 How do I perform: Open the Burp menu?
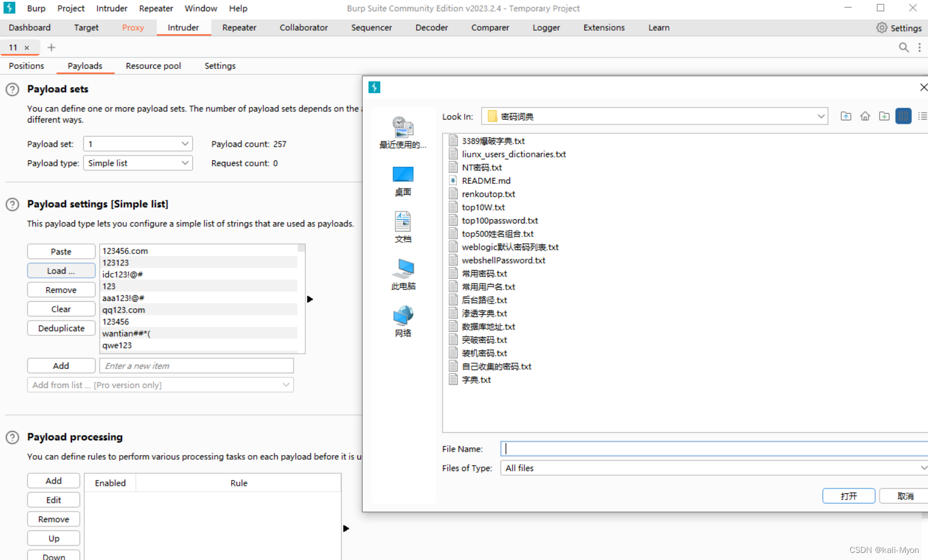[36, 8]
